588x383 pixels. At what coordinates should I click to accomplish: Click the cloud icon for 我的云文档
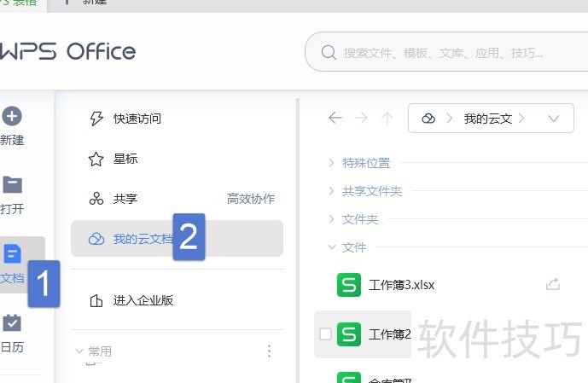coord(96,239)
